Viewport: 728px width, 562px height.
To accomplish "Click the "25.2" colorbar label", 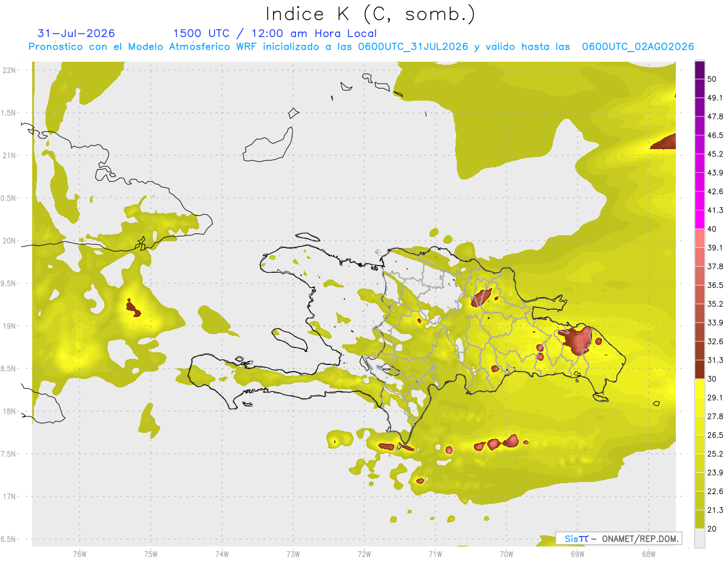I will pyautogui.click(x=715, y=454).
